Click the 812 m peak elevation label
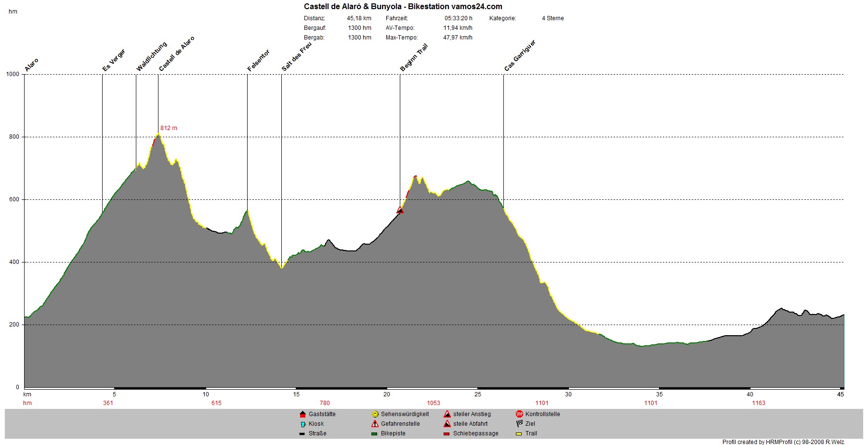The height and width of the screenshot is (445, 868). coord(169,128)
